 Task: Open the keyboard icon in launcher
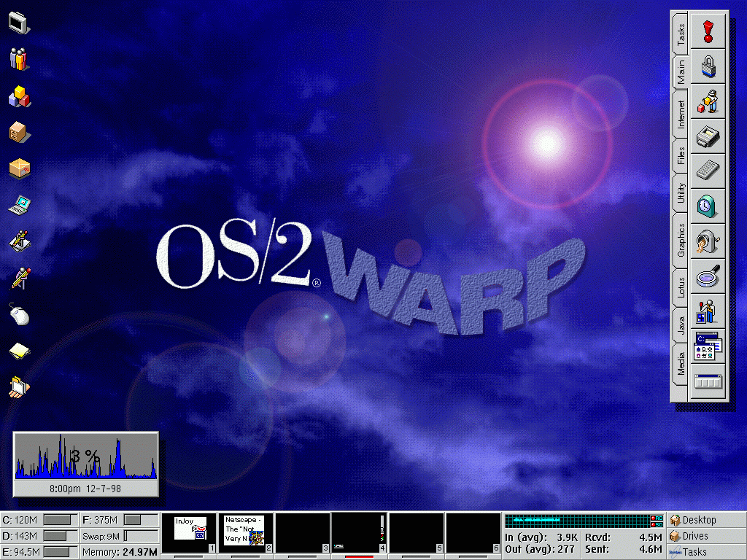pos(708,171)
